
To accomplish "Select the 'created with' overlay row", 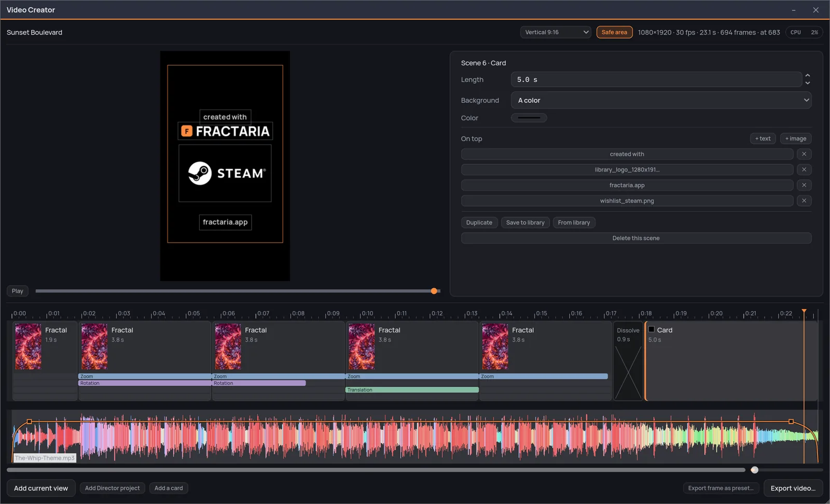I will (627, 154).
